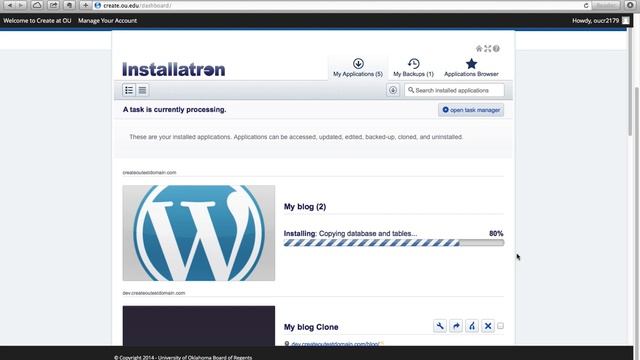Go to Installatron home icon
The height and width of the screenshot is (360, 640).
click(479, 49)
